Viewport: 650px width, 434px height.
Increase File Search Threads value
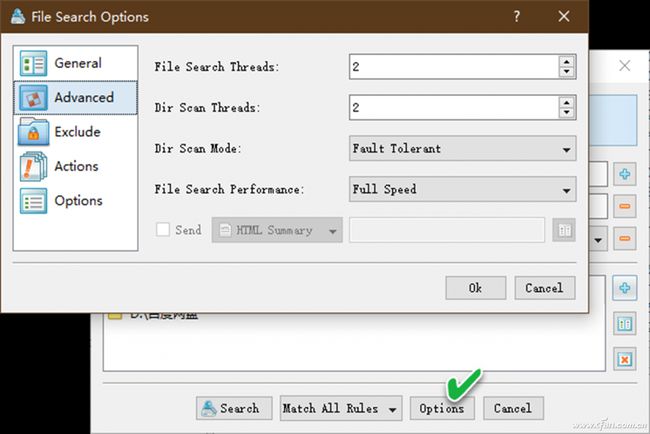[x=566, y=61]
